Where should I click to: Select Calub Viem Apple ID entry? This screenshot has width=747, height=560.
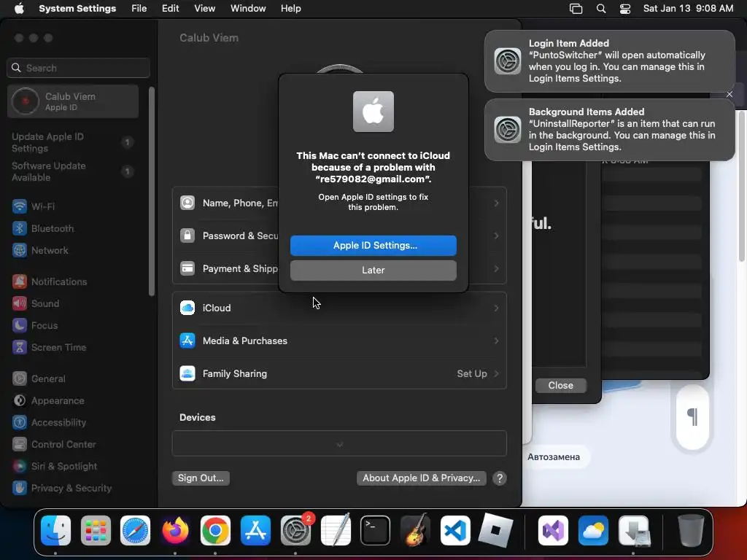point(73,101)
